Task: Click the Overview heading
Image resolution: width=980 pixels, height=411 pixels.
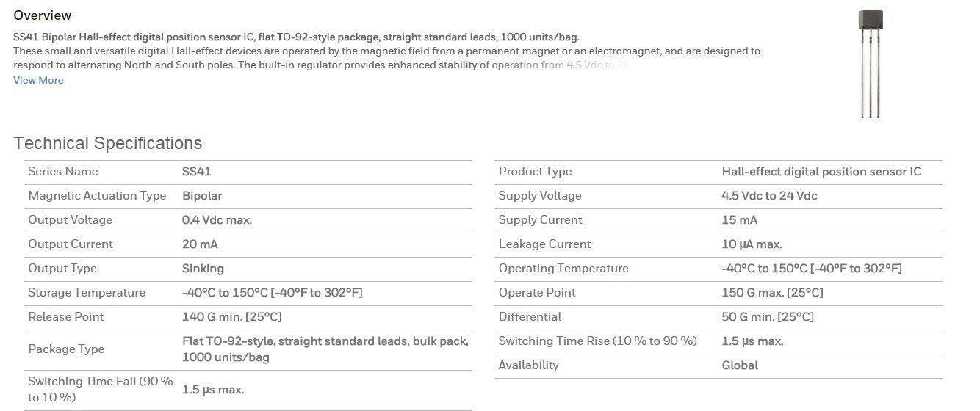Action: pos(42,15)
